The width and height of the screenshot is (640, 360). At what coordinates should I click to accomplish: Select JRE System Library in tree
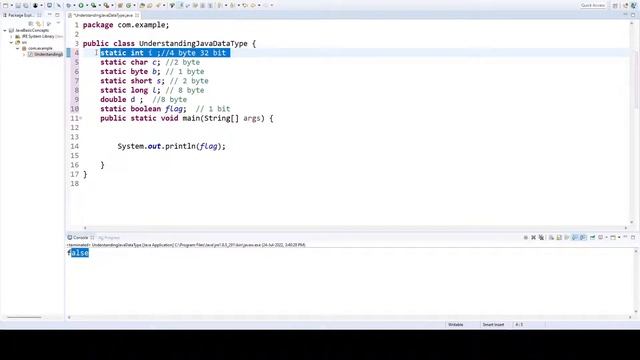pyautogui.click(x=38, y=36)
